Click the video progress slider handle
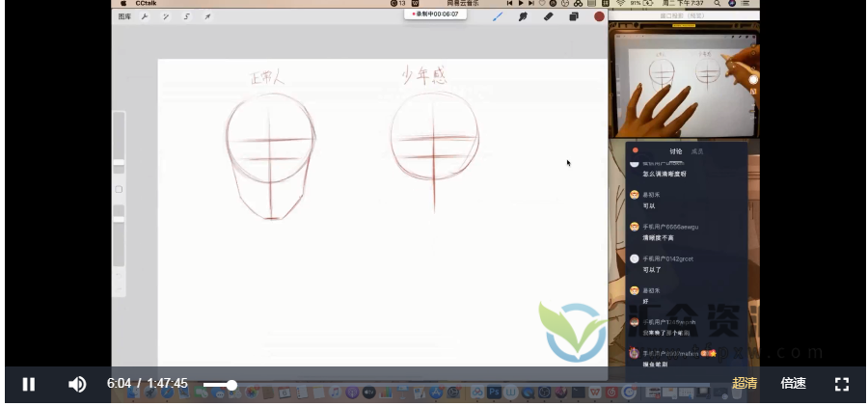868x406 pixels. 231,385
